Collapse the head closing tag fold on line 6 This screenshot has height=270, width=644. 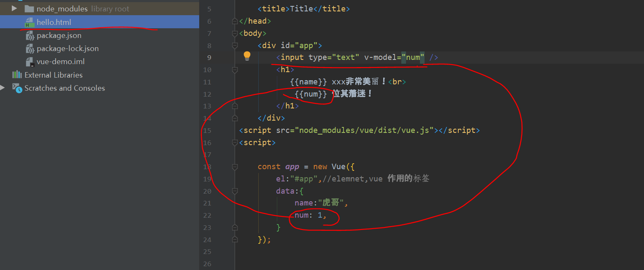point(235,21)
